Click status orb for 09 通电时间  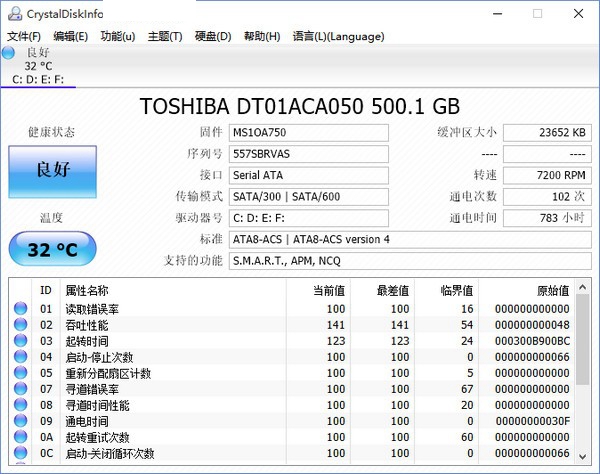click(x=20, y=421)
